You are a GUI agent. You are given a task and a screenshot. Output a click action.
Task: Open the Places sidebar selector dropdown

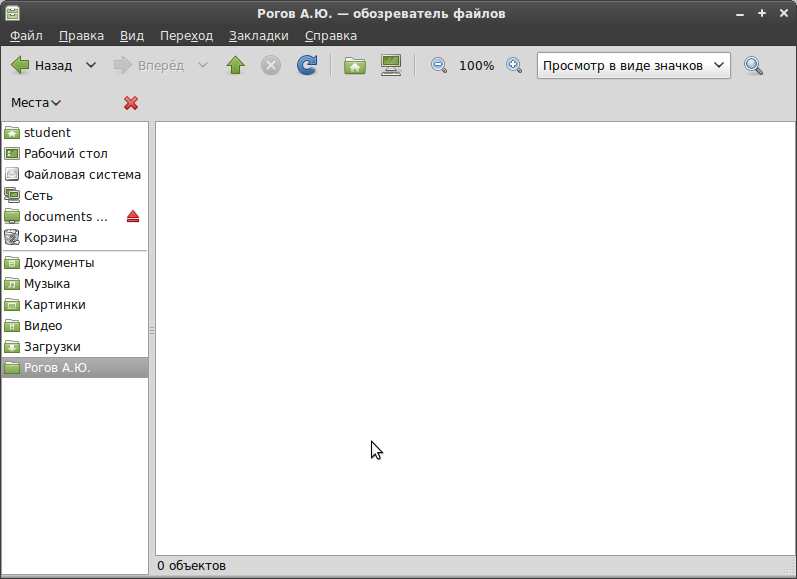coord(36,103)
